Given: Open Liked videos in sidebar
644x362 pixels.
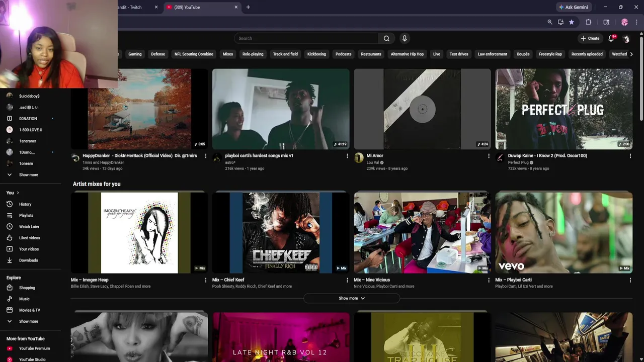Looking at the screenshot, I should pyautogui.click(x=30, y=238).
